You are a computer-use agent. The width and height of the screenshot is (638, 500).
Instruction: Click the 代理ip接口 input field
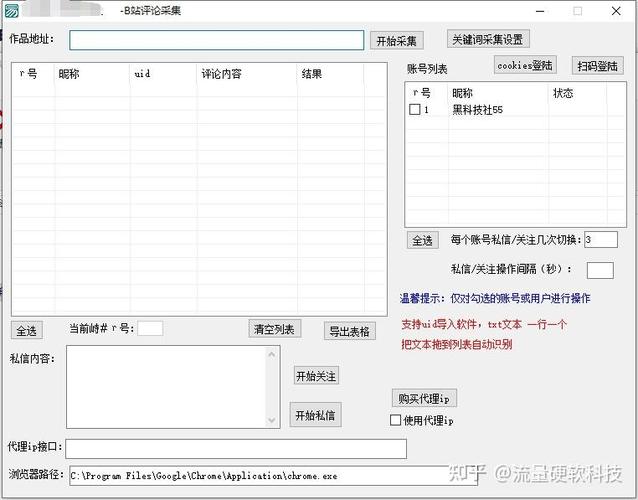[236, 449]
